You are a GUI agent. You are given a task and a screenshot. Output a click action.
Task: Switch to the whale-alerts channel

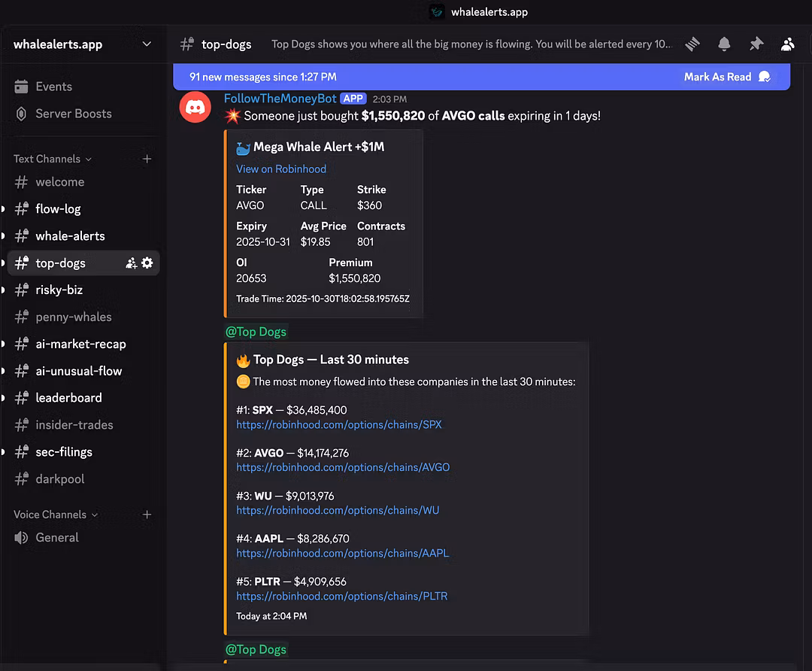click(x=70, y=236)
